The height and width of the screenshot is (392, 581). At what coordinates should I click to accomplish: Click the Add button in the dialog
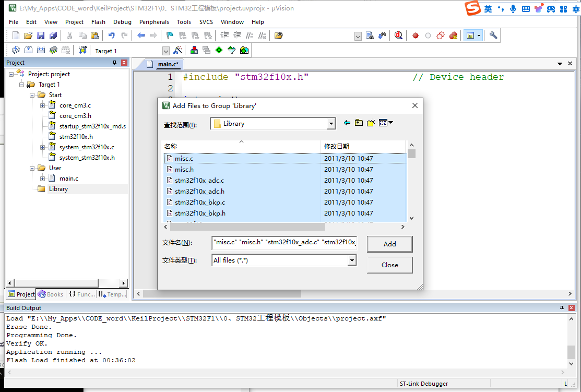point(390,244)
